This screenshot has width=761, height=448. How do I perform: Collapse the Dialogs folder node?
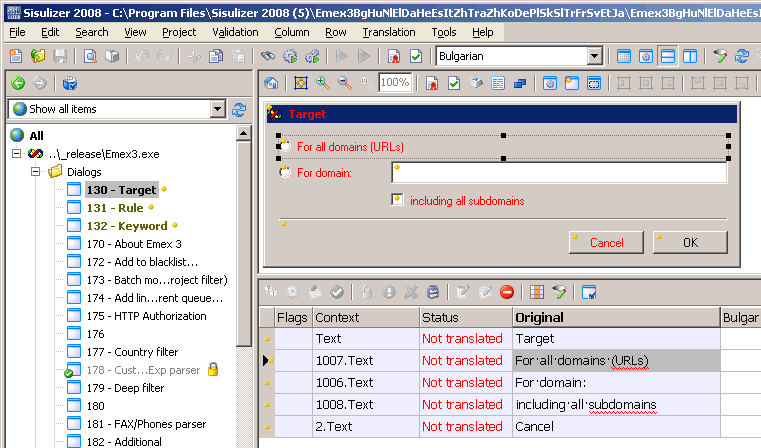(x=35, y=172)
